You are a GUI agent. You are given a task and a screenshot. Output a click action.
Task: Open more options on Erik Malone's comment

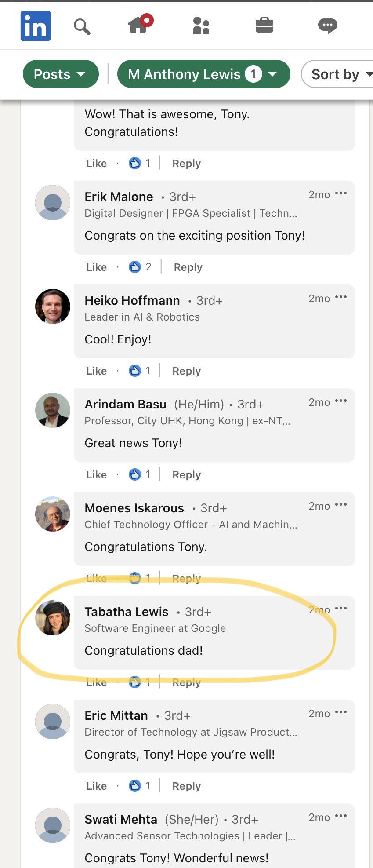tap(341, 193)
